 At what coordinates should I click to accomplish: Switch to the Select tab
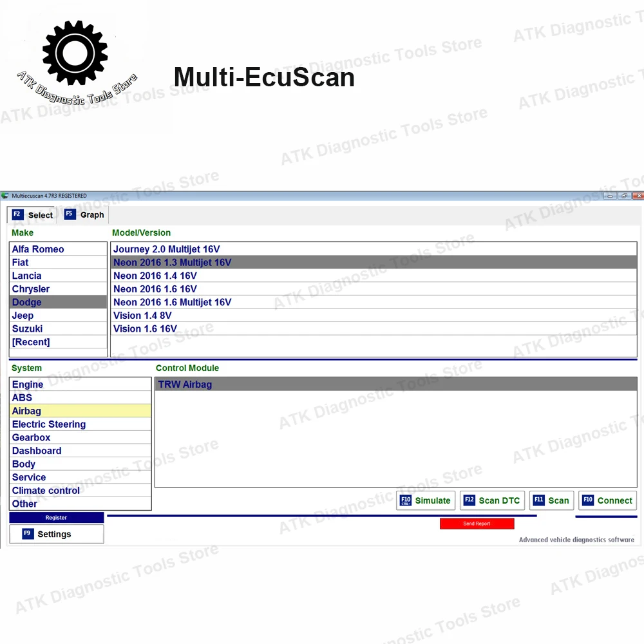point(32,215)
